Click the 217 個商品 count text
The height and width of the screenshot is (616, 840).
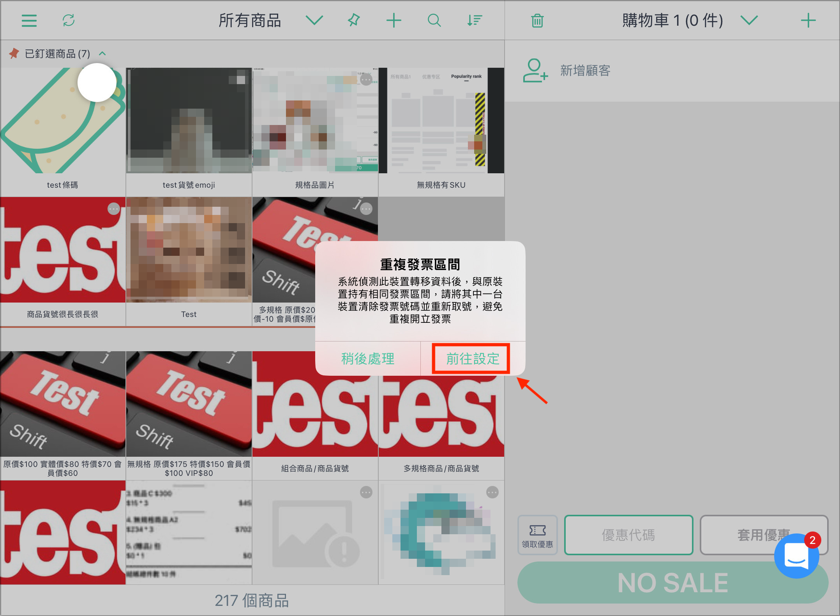252,600
